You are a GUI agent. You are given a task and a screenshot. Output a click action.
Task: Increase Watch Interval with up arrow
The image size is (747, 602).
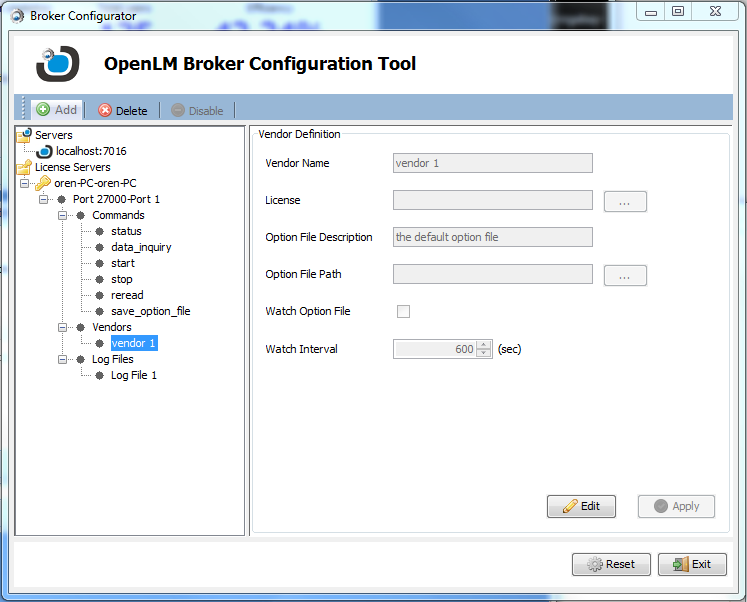coord(484,345)
